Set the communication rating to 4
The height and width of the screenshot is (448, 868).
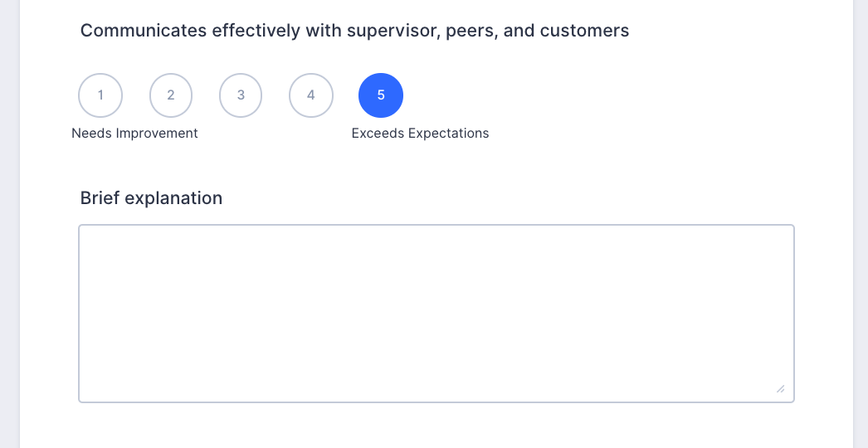311,95
